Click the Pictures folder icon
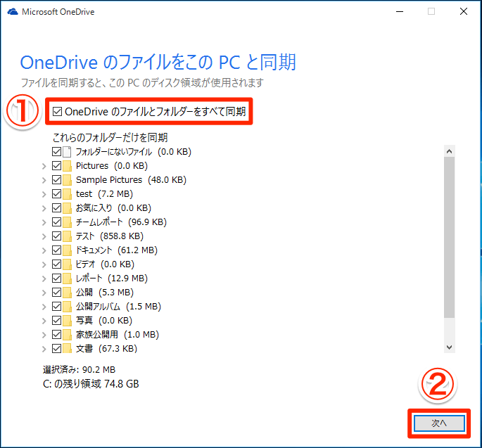Viewport: 482px width, 448px height. [67, 166]
